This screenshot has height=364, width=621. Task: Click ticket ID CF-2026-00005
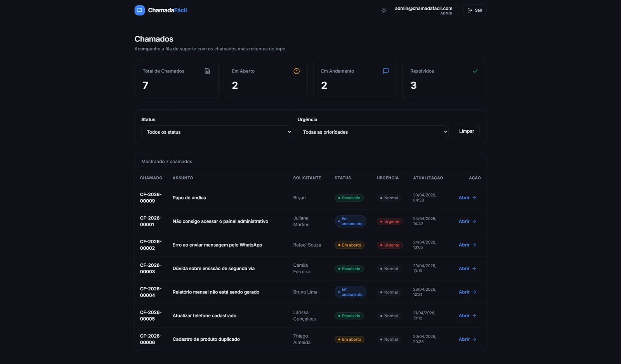151,316
